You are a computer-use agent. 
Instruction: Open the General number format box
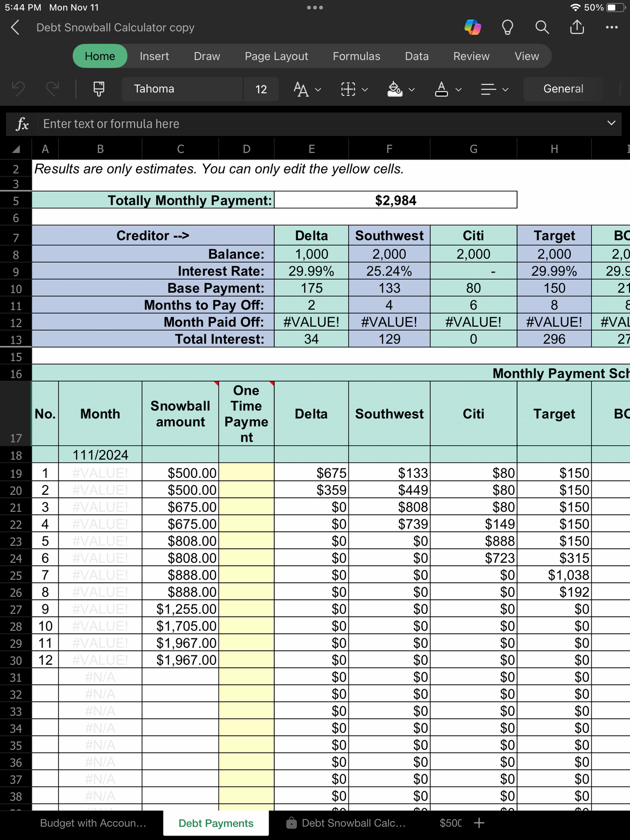point(563,89)
